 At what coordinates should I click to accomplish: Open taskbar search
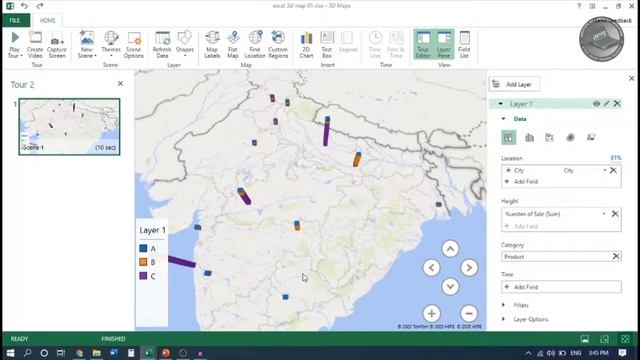tap(27, 353)
